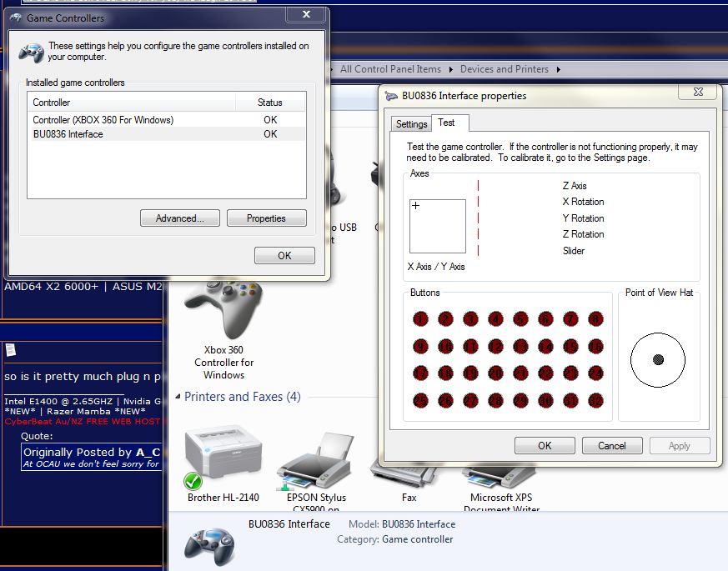Close the BU0836 Interface properties window
This screenshot has width=728, height=571.
pyautogui.click(x=698, y=92)
